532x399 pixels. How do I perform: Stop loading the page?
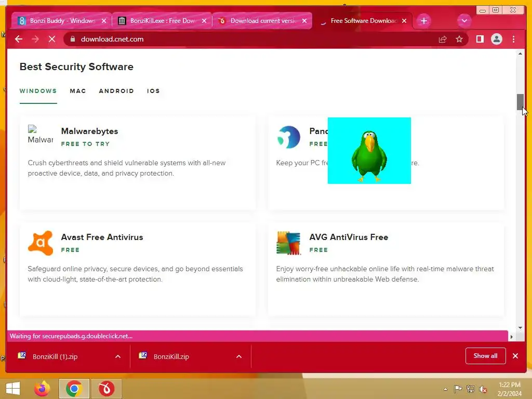click(x=52, y=39)
